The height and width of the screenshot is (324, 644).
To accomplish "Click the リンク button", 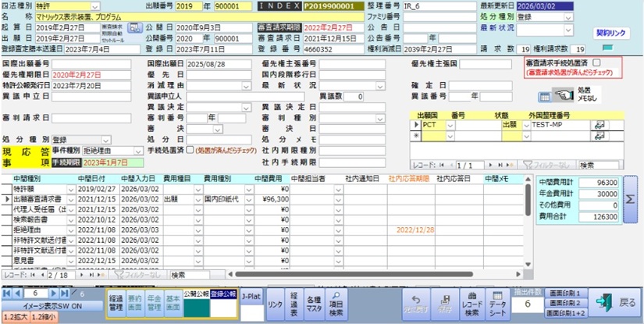I will (274, 304).
